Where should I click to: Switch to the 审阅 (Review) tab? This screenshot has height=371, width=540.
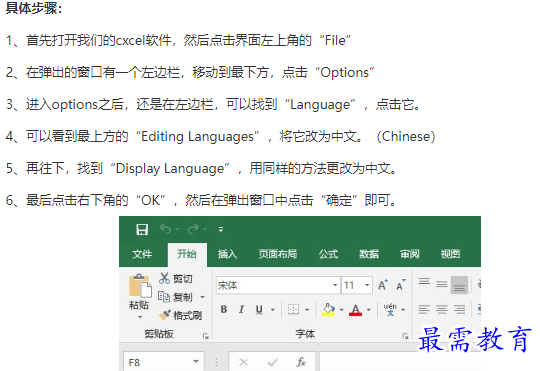(x=409, y=254)
